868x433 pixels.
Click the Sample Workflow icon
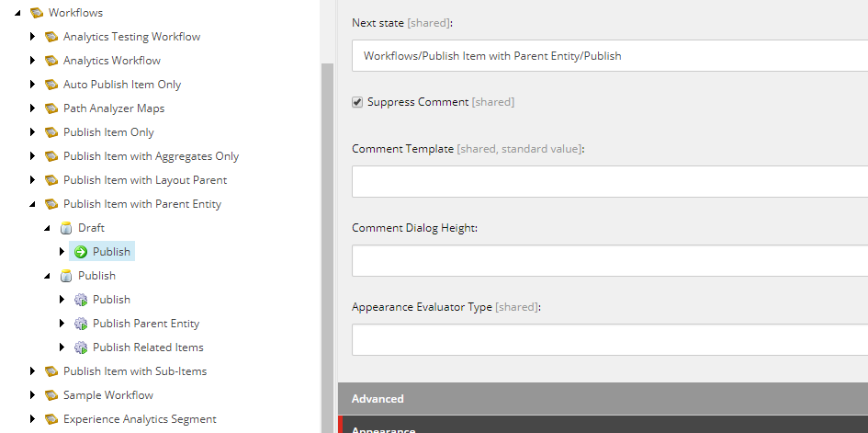[x=51, y=394]
